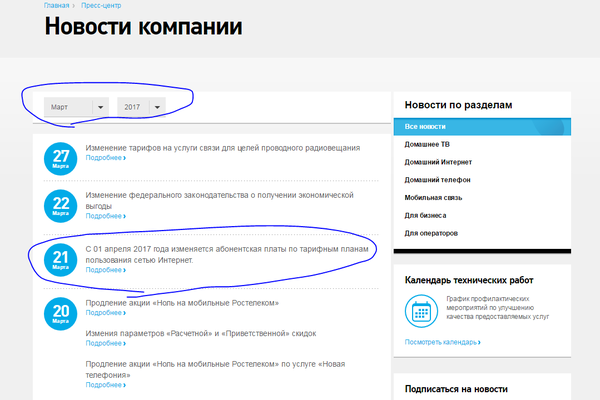Image resolution: width=600 pixels, height=400 pixels.
Task: Open Подробнее under the radio tariff news
Action: (105, 158)
